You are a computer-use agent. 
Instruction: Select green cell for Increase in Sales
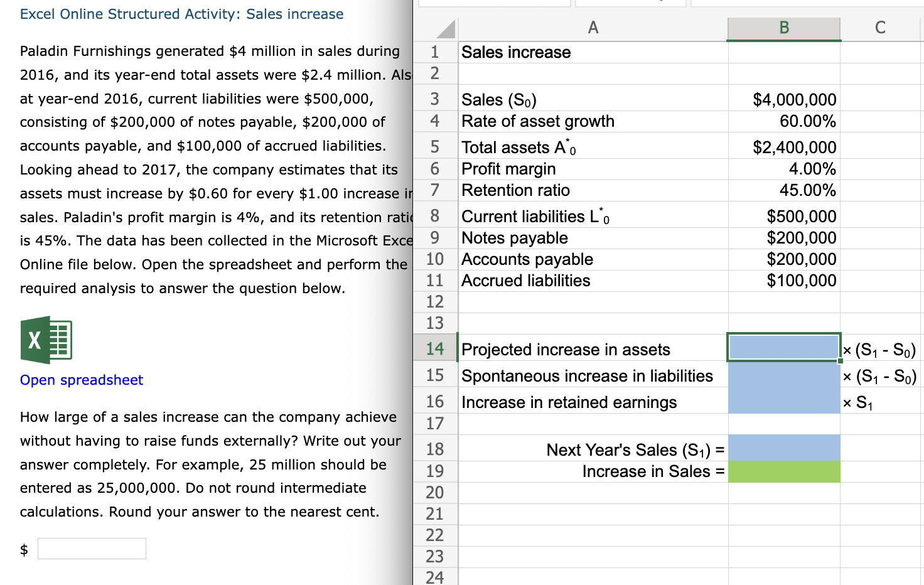[784, 471]
